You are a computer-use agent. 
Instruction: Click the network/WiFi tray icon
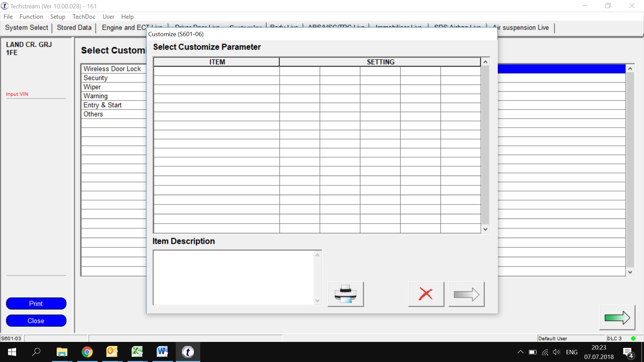pyautogui.click(x=545, y=352)
